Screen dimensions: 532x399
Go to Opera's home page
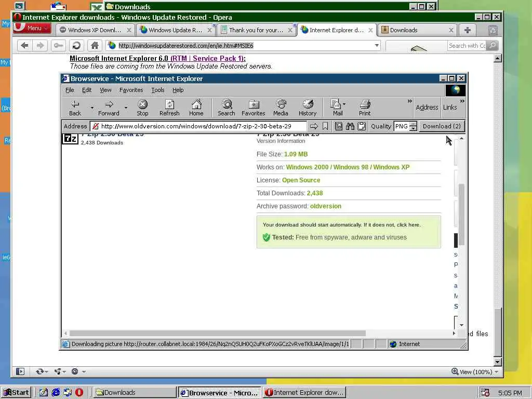coord(95,46)
